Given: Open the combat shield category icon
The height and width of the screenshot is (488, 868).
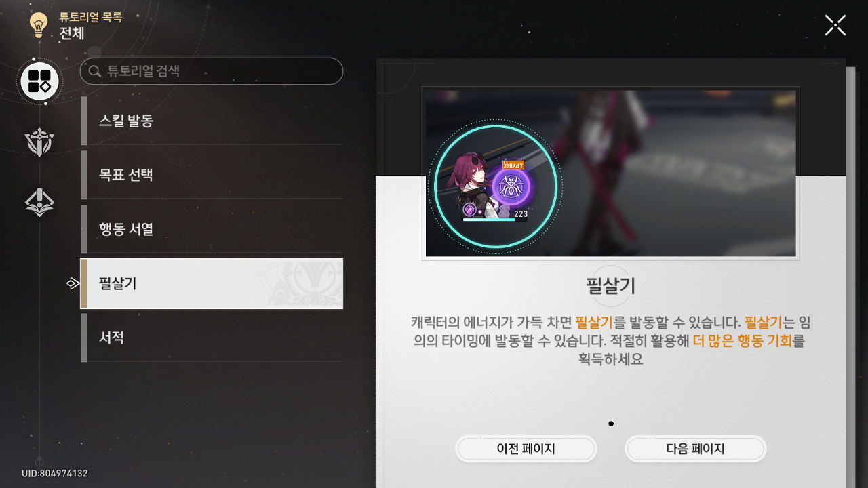Looking at the screenshot, I should pos(39,142).
